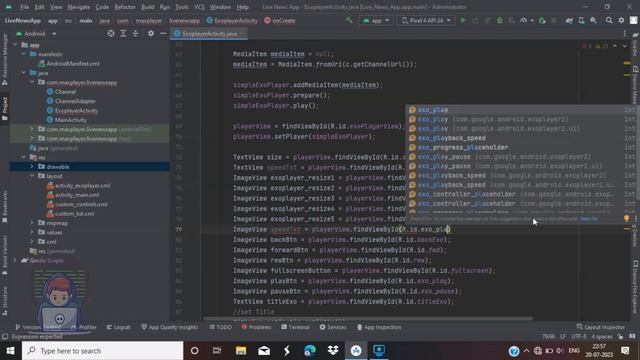Collapse the layout folder
The image size is (640, 360).
tap(32, 176)
